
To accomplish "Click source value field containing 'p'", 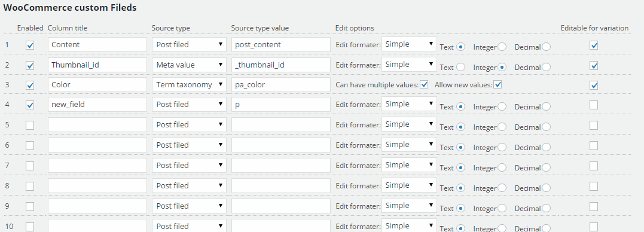I will click(281, 104).
